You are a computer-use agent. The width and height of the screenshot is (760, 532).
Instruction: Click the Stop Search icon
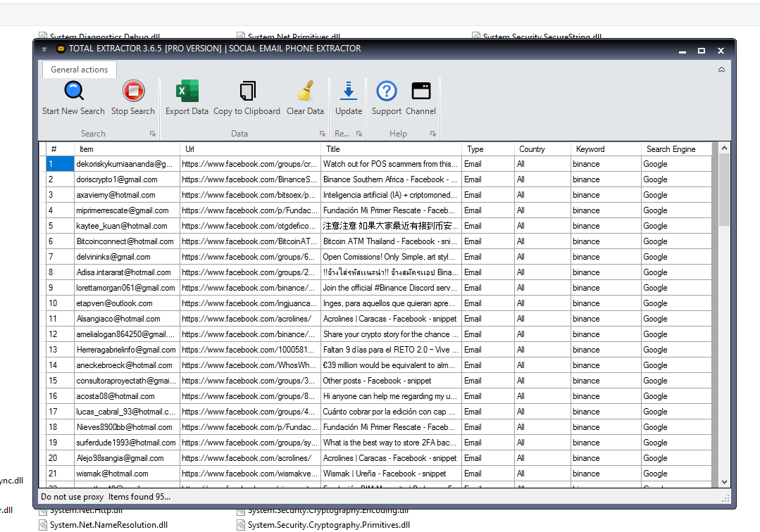[x=132, y=91]
